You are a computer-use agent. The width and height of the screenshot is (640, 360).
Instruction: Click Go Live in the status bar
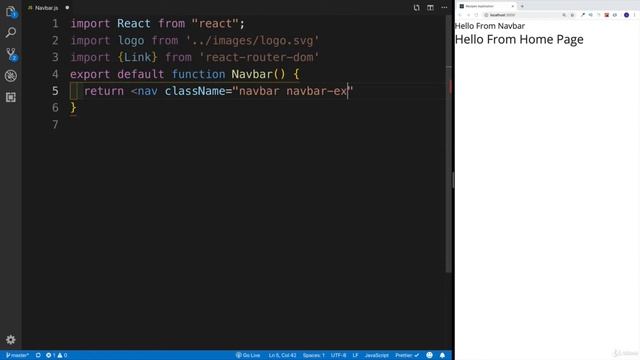tap(248, 355)
